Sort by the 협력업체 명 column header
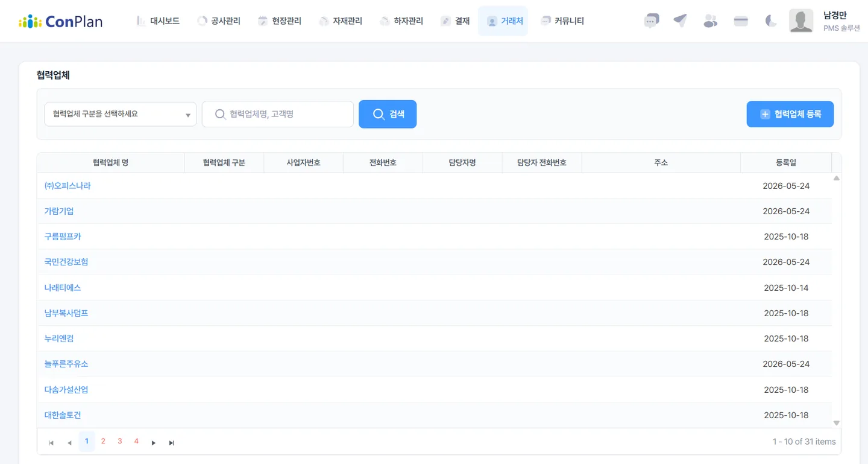Screen dimensions: 868x464 110,163
